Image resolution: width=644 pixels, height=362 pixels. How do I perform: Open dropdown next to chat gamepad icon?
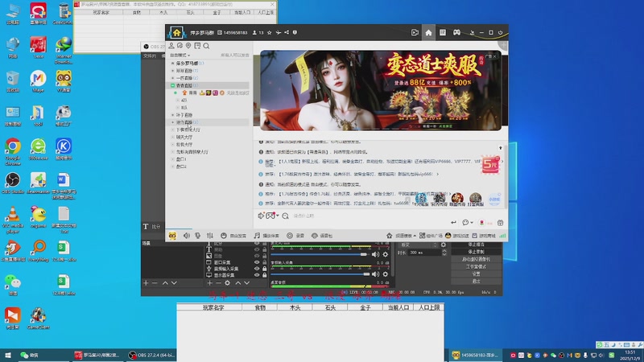278,216
